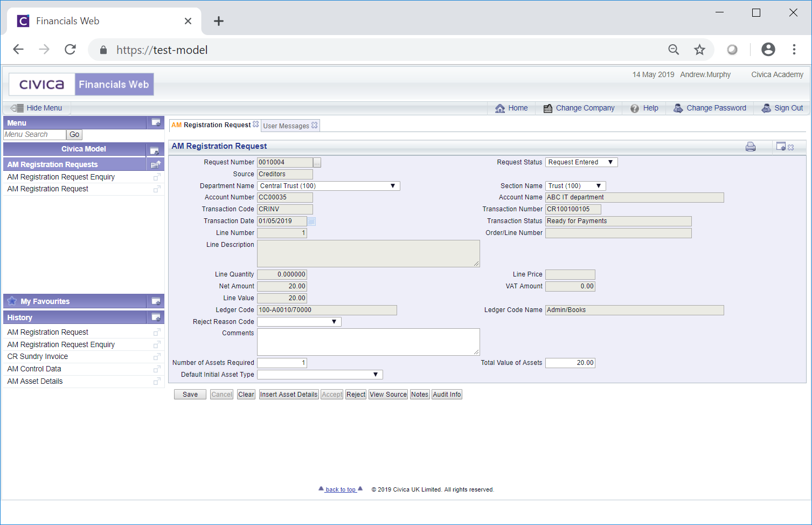Click the browser back arrow

[18, 50]
